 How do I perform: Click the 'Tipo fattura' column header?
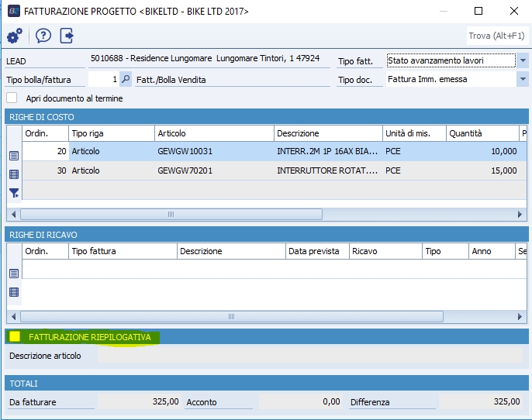click(x=123, y=251)
